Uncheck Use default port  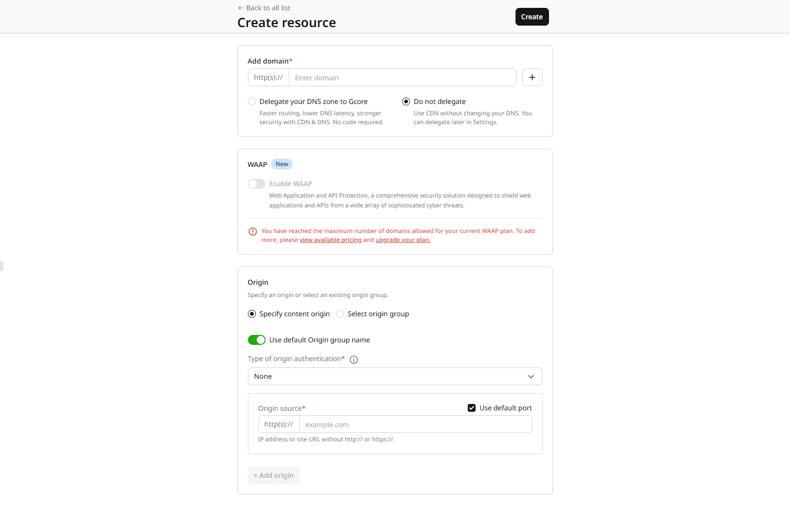click(x=472, y=408)
